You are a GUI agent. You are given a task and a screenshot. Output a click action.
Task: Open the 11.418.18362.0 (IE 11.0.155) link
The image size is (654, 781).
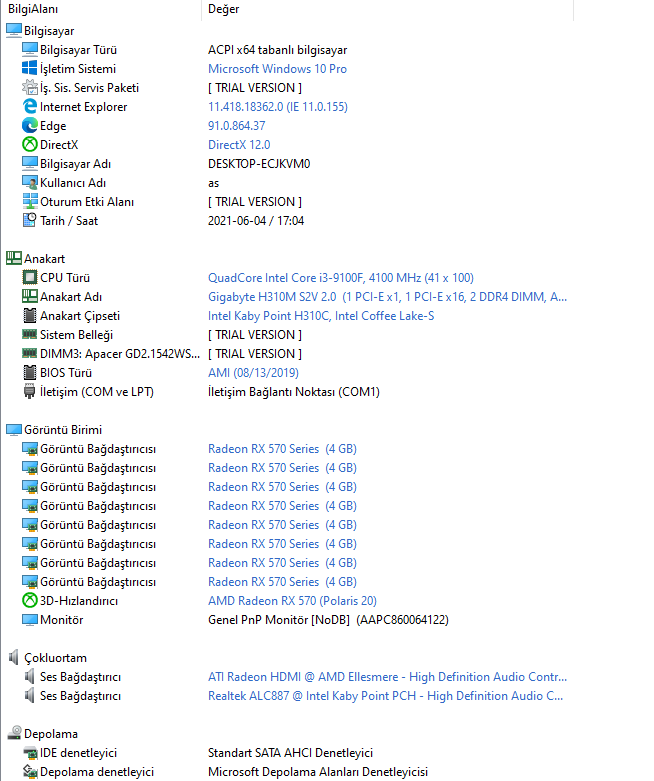tap(278, 107)
